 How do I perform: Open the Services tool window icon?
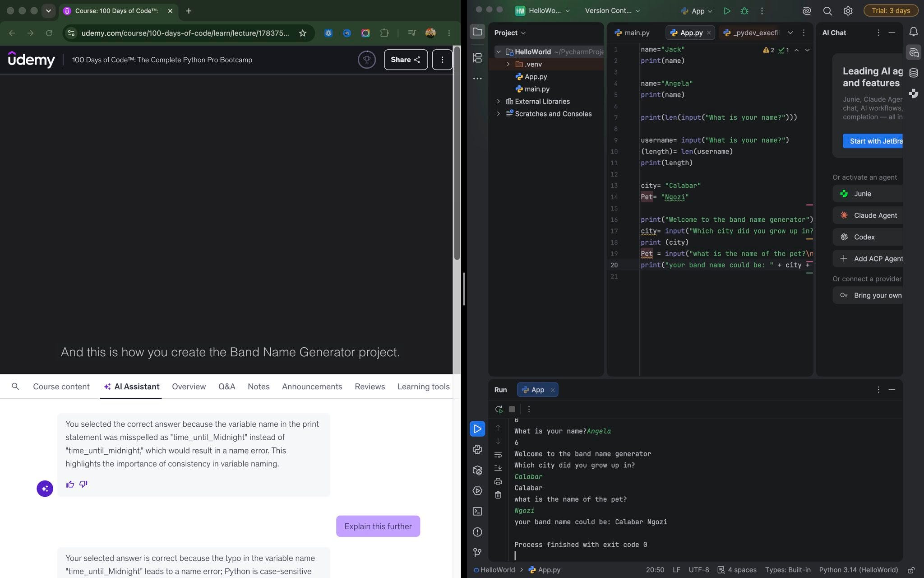click(x=477, y=491)
